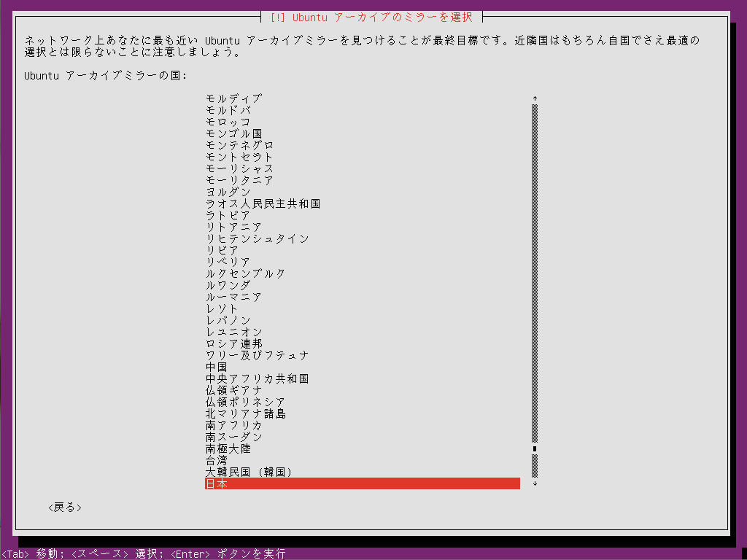Select highlighted 日本 entry
Viewport: 747px width, 560px height.
[363, 484]
